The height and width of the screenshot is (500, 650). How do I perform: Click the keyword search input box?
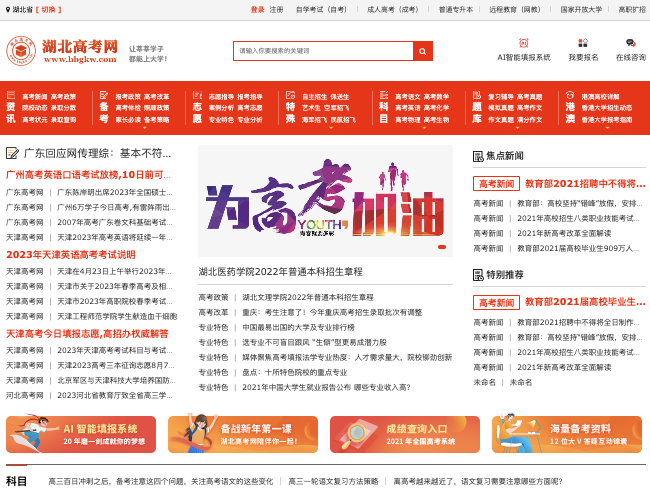coord(323,51)
